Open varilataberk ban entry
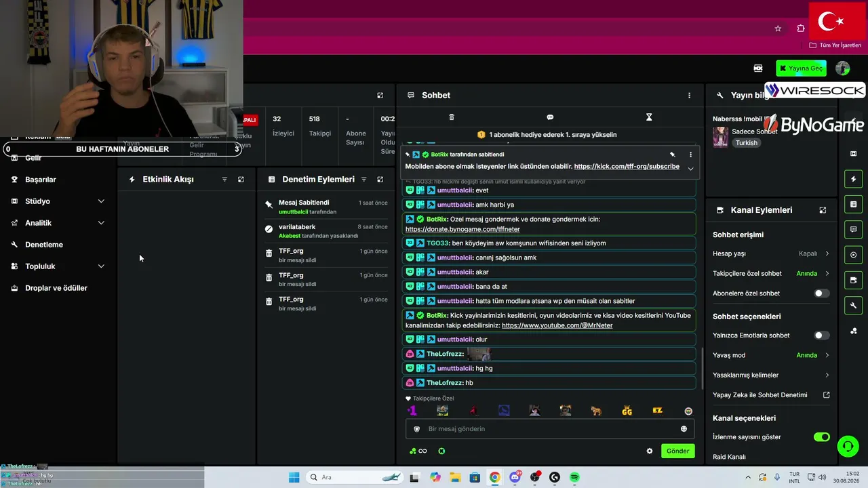Viewport: 868px width, 488px height. click(326, 231)
